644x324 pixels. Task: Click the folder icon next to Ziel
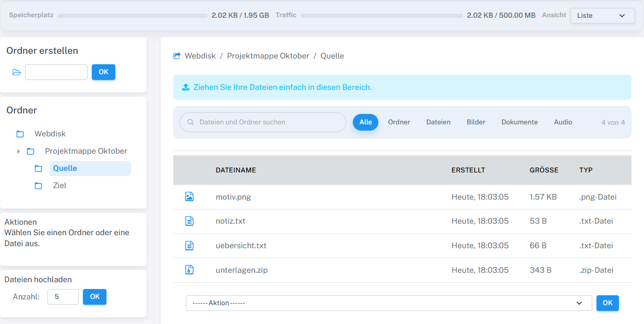[38, 186]
